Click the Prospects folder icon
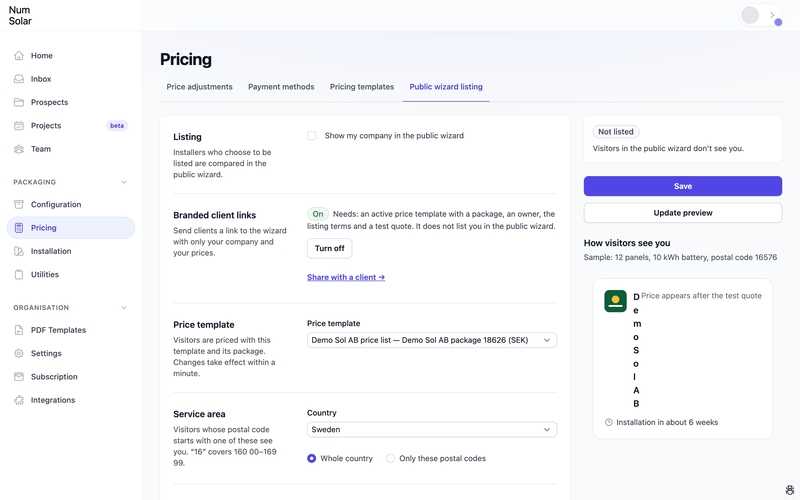Viewport: 800px width, 500px height. click(x=19, y=103)
